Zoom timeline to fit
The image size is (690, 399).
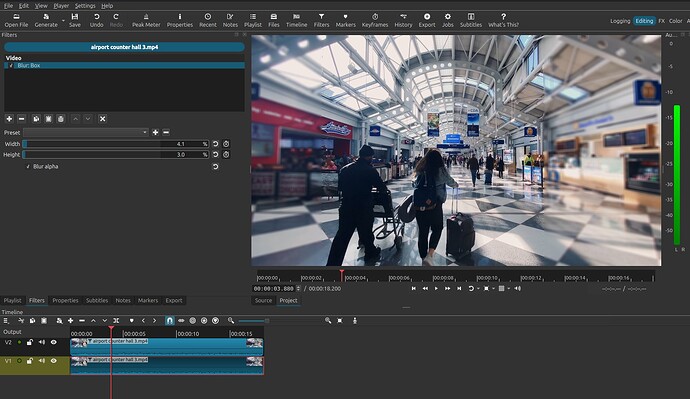[340, 321]
